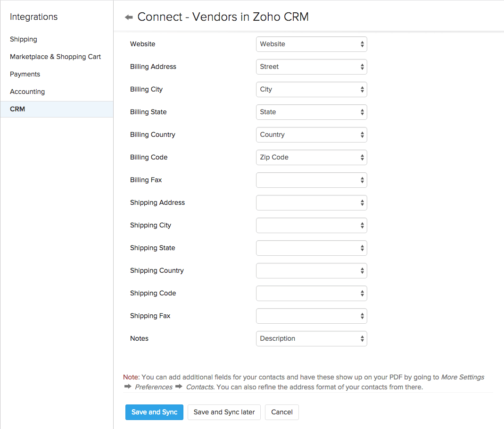The image size is (504, 429).
Task: Open the Notes dropdown showing Description
Action: tap(311, 338)
